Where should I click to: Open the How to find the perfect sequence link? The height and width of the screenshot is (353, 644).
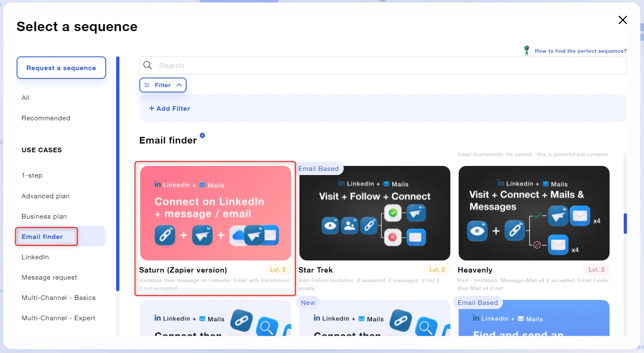581,51
